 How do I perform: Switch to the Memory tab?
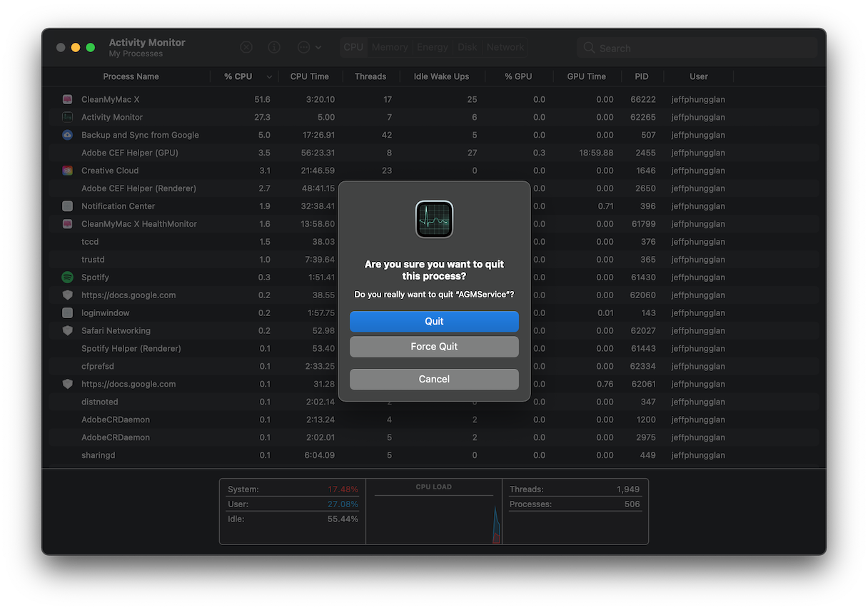(x=390, y=47)
